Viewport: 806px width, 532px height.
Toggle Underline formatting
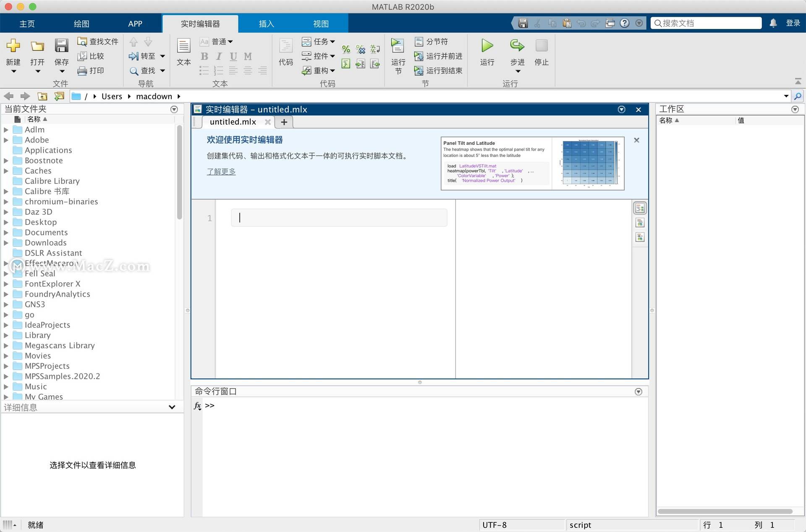pos(233,56)
